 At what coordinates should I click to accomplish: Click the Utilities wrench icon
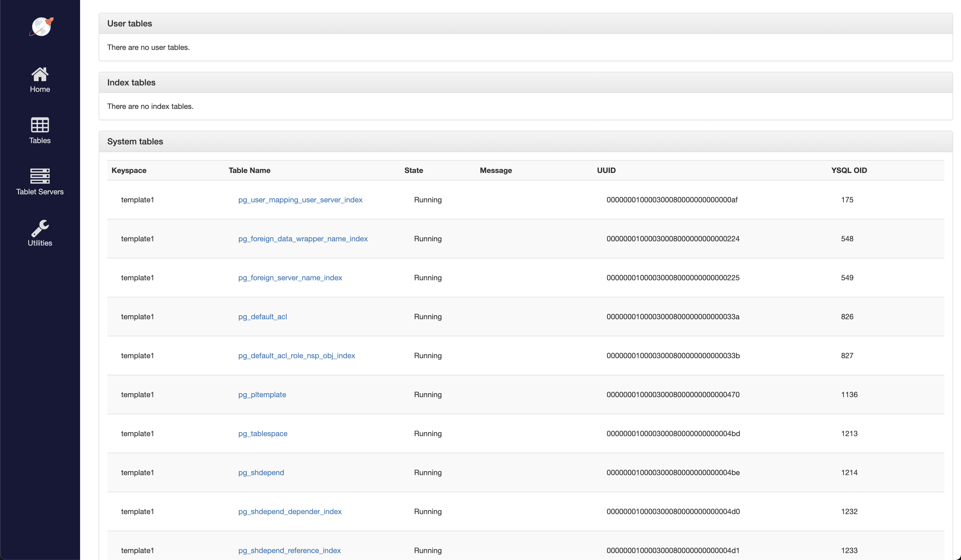coord(40,228)
